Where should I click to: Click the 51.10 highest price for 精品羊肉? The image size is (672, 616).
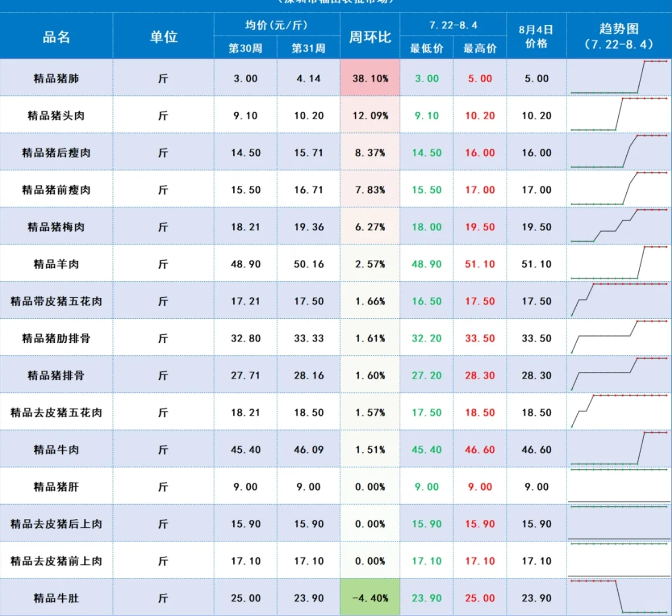480,264
